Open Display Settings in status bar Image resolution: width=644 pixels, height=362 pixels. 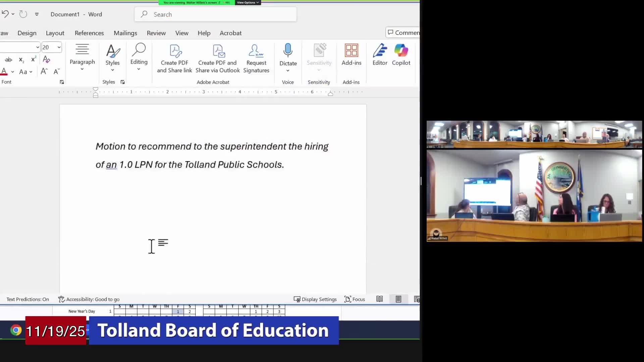pyautogui.click(x=315, y=299)
